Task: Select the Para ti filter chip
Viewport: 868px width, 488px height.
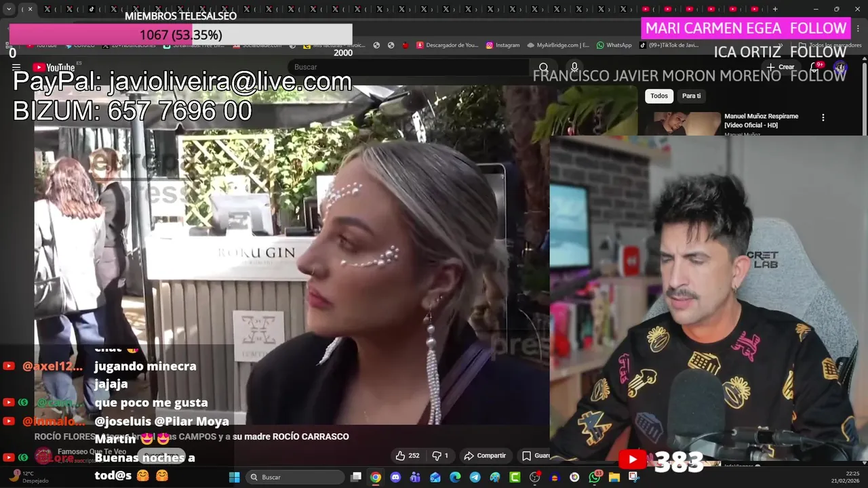Action: [691, 96]
